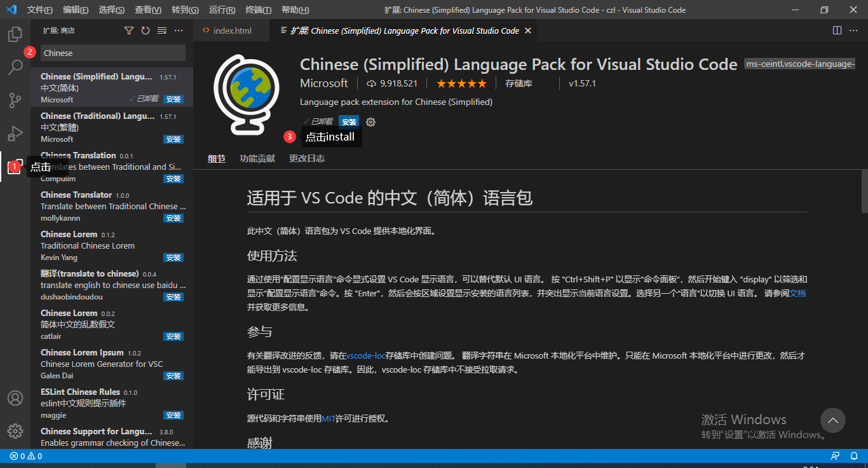868x468 pixels.
Task: Install Chinese Translation extension from list
Action: 173,179
